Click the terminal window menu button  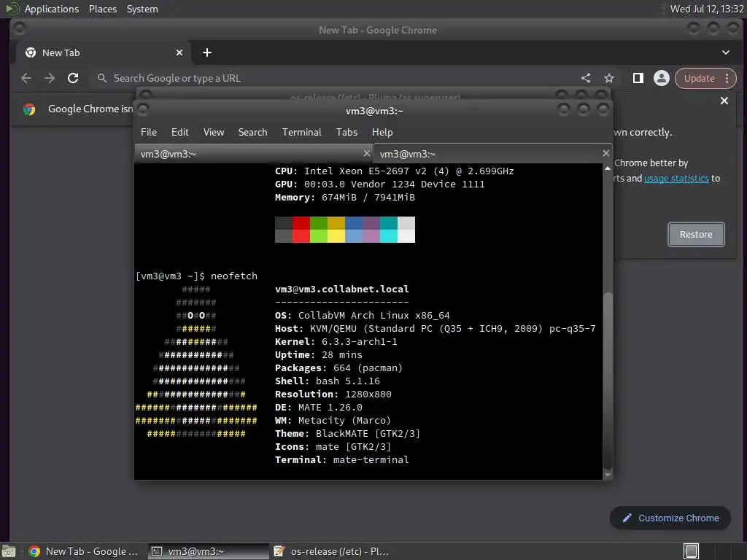point(143,110)
